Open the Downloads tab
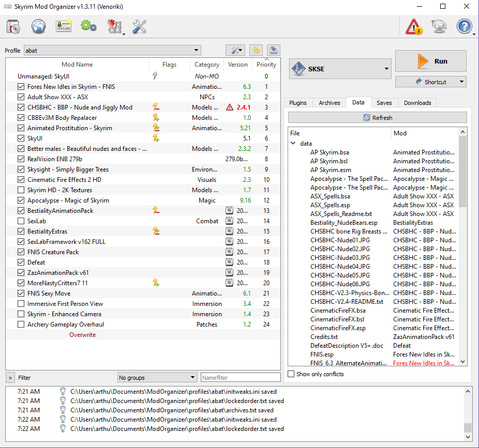Image resolution: width=479 pixels, height=448 pixels. click(x=417, y=103)
